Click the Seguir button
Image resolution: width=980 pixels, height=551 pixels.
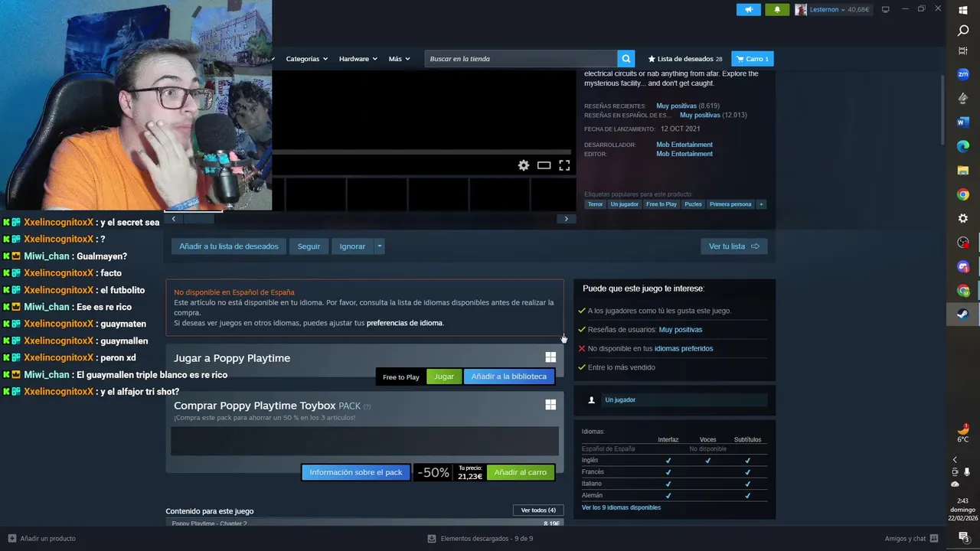coord(309,246)
